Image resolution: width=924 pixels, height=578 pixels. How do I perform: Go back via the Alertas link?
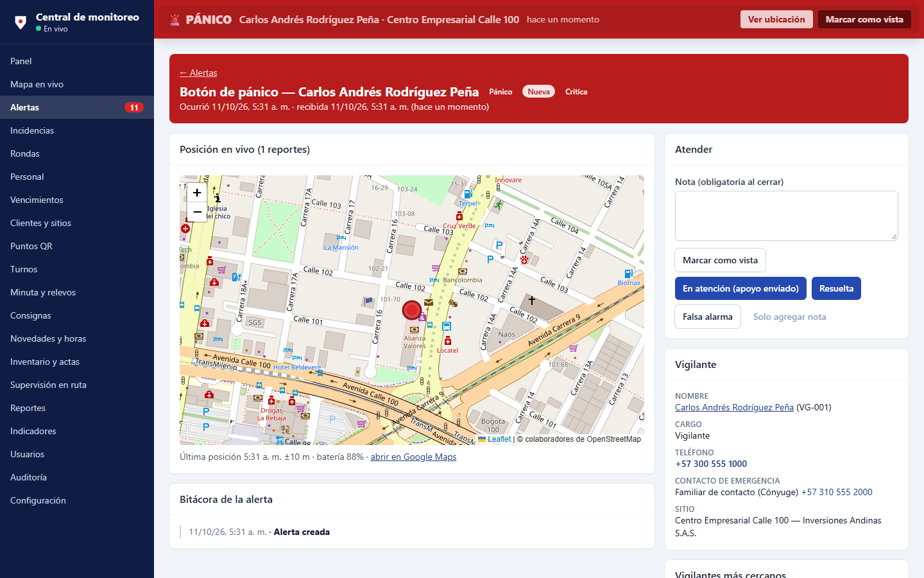198,73
